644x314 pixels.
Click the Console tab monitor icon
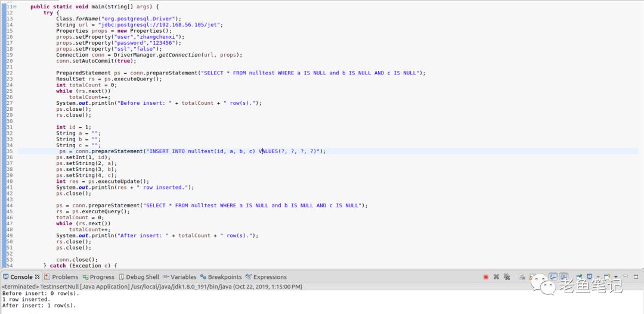6,277
